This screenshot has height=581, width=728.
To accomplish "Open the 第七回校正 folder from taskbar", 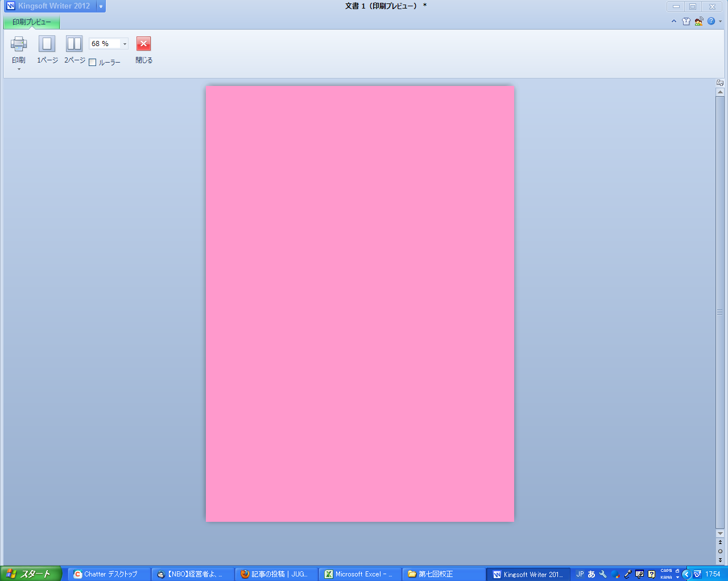I will tap(444, 574).
